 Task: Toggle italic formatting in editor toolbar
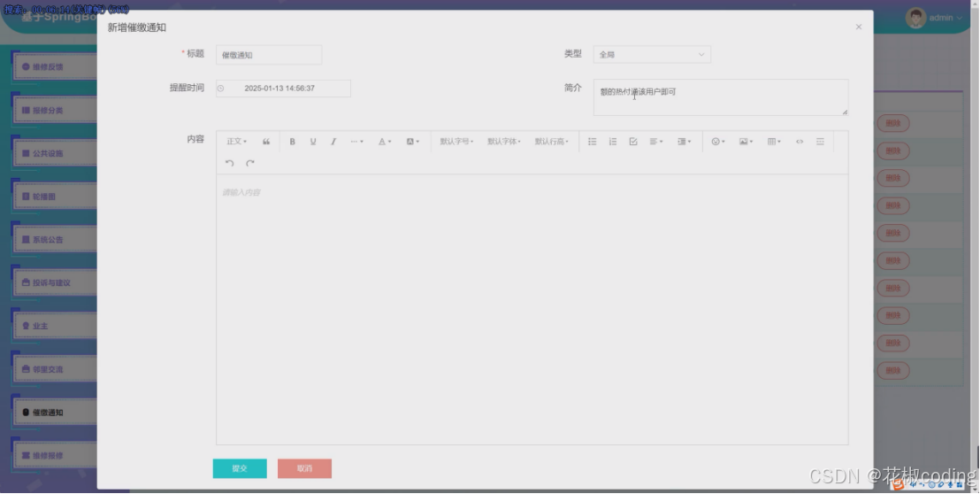(333, 142)
